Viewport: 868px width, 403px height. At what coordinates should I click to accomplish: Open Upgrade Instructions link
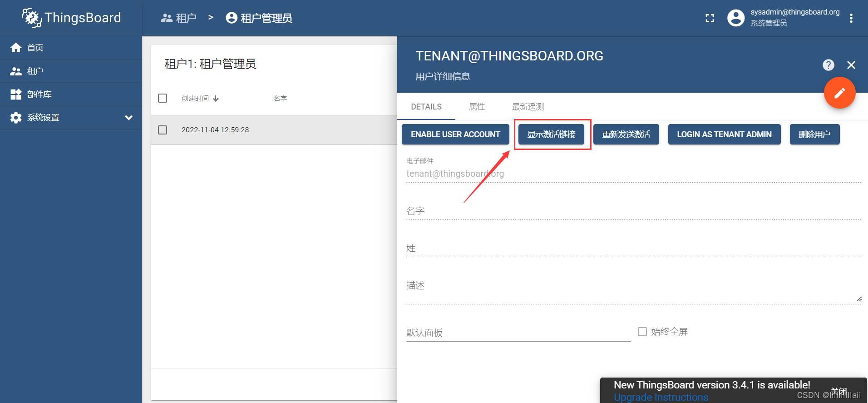tap(661, 397)
